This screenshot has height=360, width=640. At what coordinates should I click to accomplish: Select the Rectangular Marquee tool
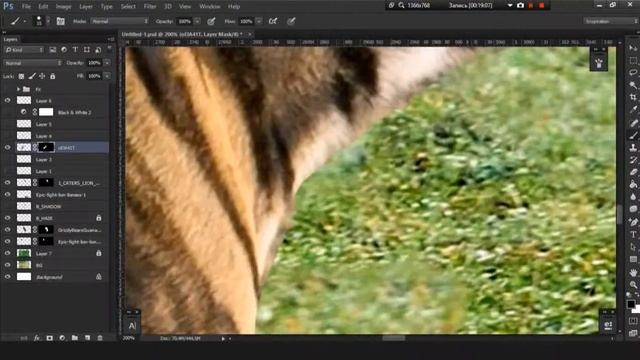point(633,60)
